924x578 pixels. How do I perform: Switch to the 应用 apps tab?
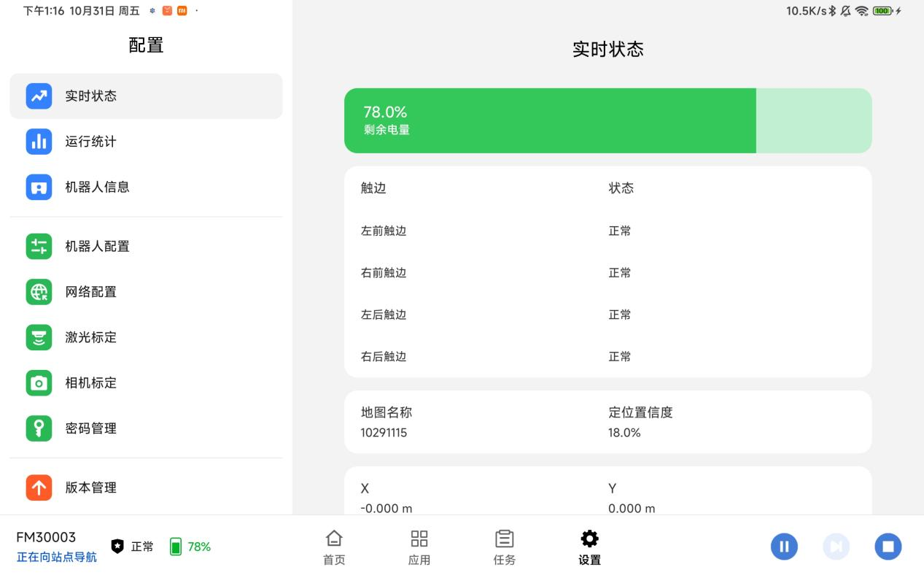click(419, 547)
